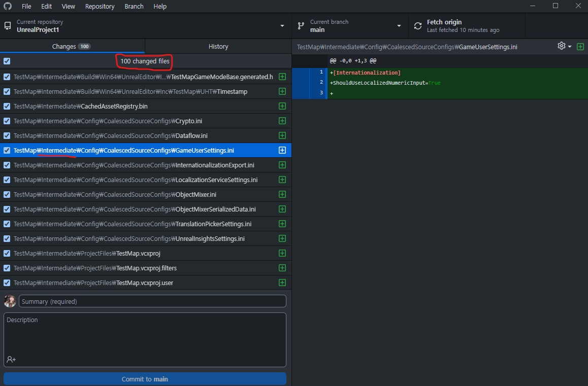
Task: Open the Help menu
Action: tap(160, 7)
